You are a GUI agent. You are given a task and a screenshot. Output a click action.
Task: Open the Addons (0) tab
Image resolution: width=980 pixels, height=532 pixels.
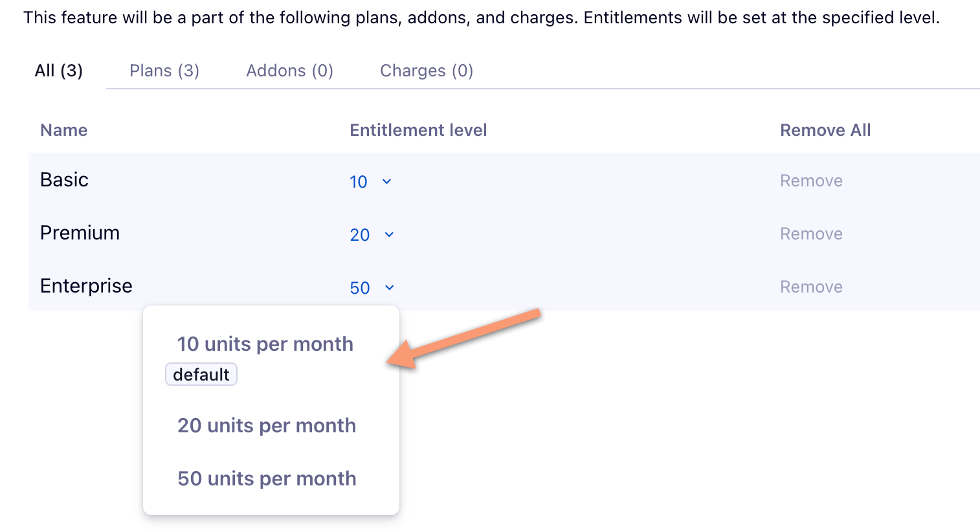pos(289,71)
